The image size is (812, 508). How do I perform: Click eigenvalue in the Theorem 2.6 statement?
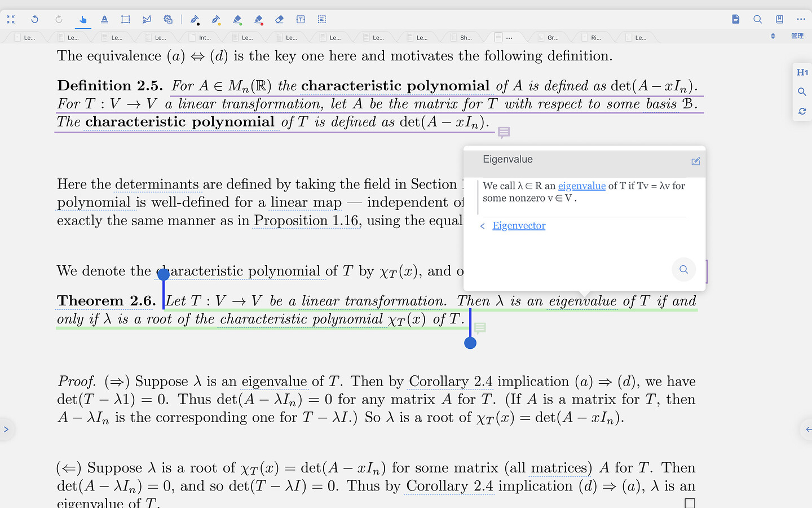pos(582,301)
